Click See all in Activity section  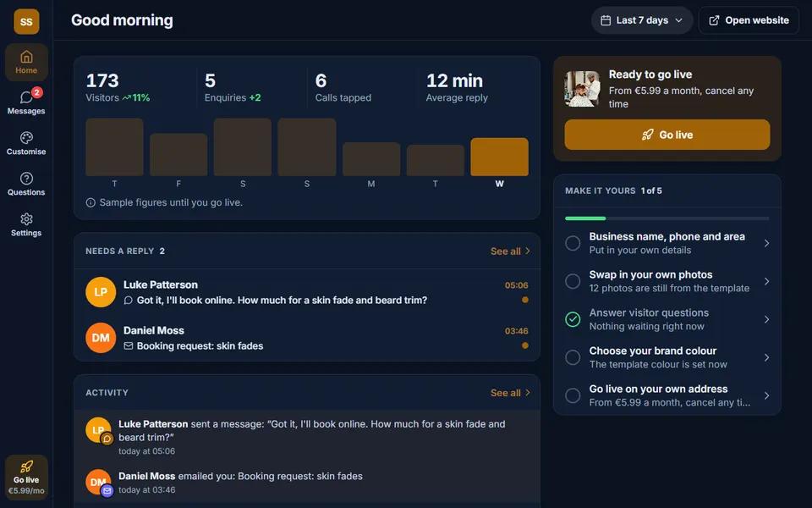tap(510, 393)
